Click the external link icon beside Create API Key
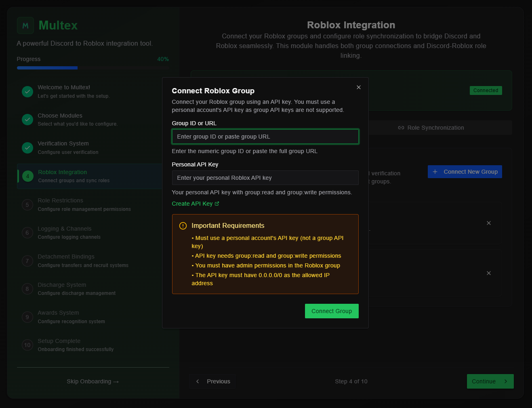Viewport: 532px width, 408px height. (x=217, y=204)
